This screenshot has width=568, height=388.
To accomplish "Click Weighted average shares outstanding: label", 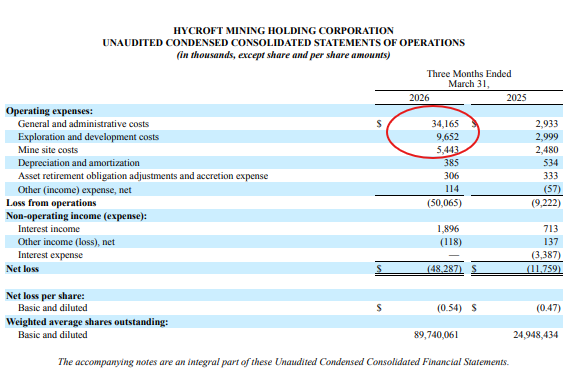I will tap(87, 322).
